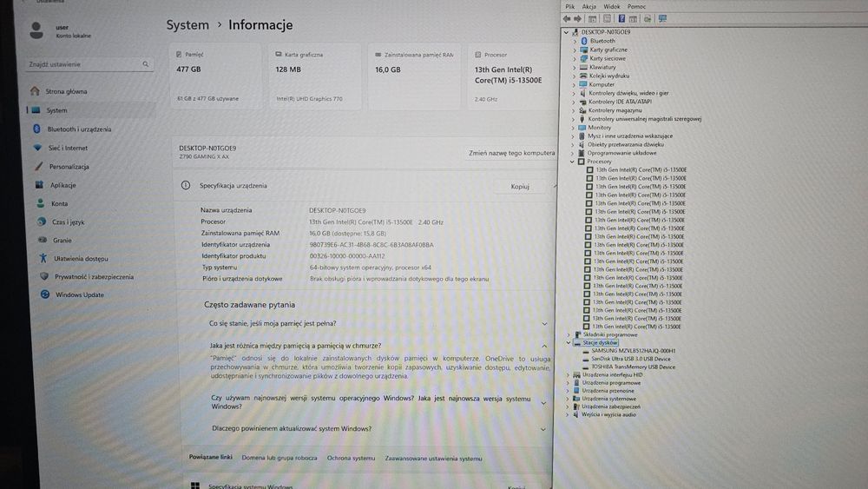Screen dimensions: 868x489
Task: Open Czas i język sidebar icon
Action: coord(42,221)
